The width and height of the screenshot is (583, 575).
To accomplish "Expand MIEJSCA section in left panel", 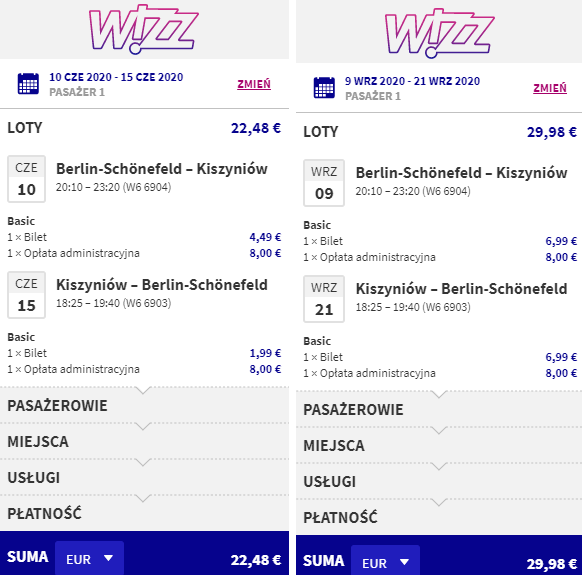I will (x=144, y=441).
